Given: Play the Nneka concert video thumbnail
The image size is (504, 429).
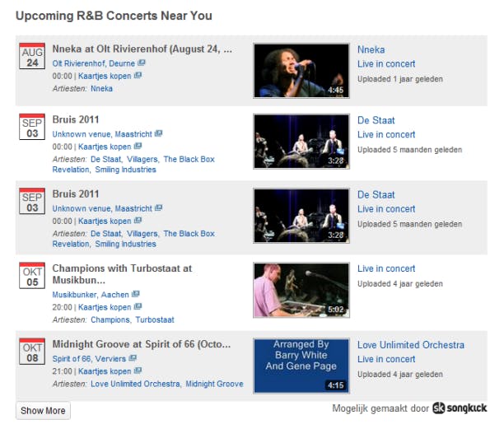Looking at the screenshot, I should click(x=300, y=71).
